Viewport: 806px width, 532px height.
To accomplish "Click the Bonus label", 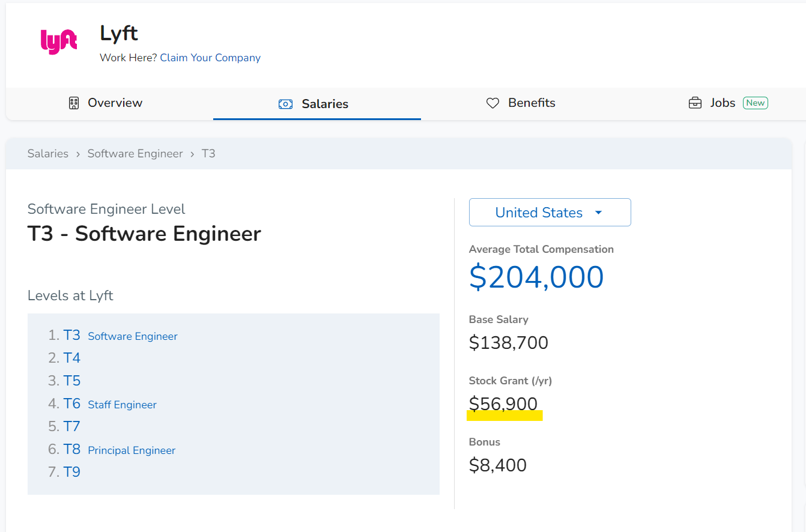I will [485, 442].
